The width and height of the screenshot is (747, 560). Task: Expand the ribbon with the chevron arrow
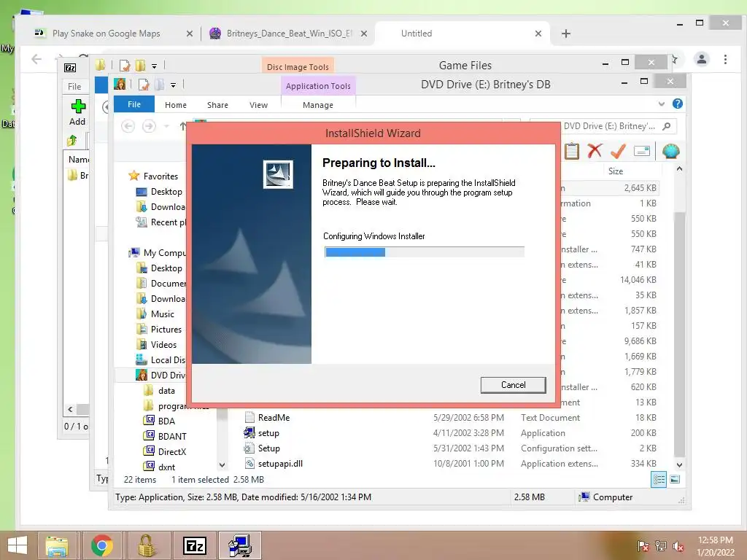pos(661,104)
